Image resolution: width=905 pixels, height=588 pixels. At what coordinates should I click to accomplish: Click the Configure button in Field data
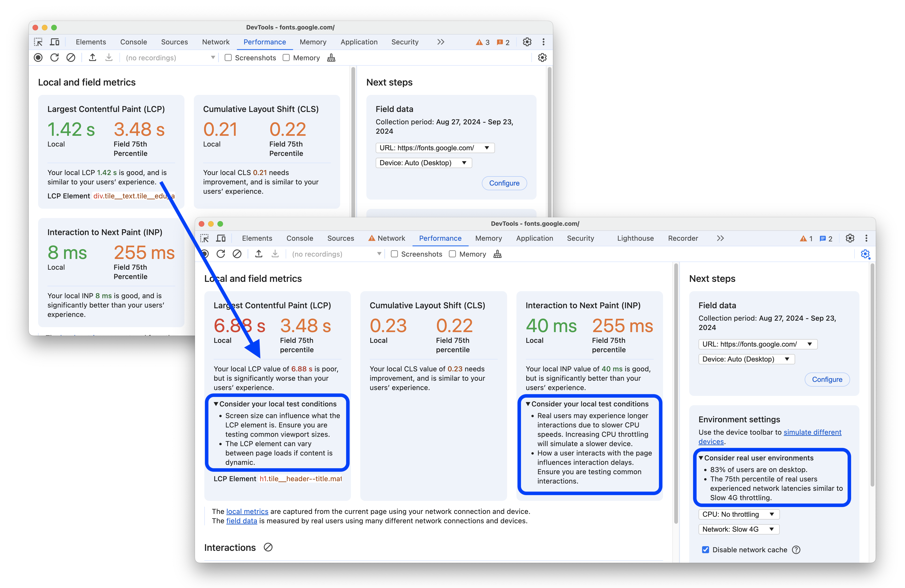coord(827,379)
